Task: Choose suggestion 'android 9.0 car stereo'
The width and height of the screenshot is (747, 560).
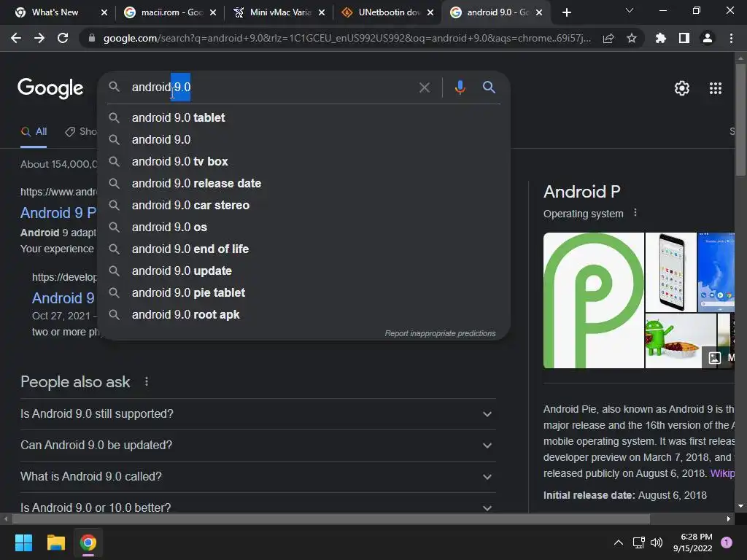Action: [304, 205]
